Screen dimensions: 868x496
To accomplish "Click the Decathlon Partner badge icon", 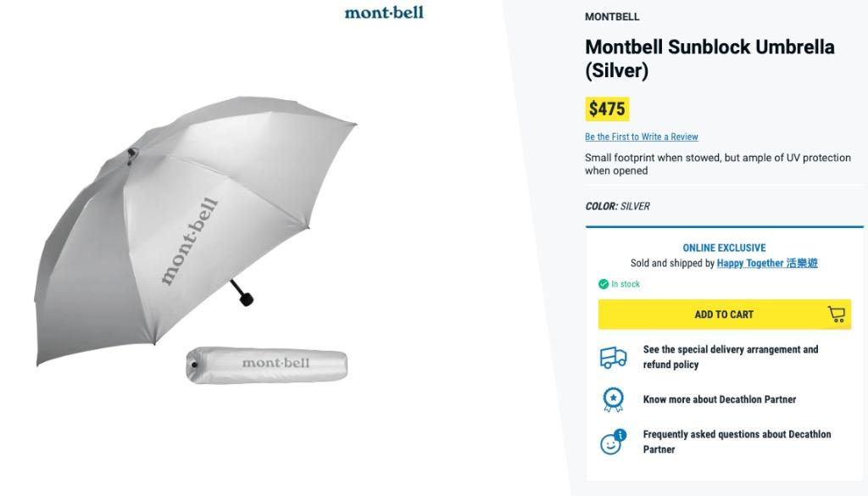I will pos(612,399).
